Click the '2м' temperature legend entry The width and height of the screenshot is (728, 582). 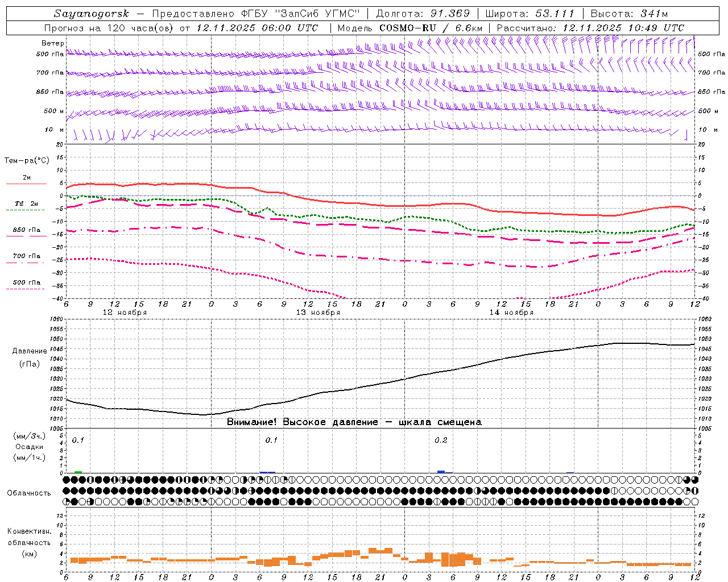click(x=27, y=177)
